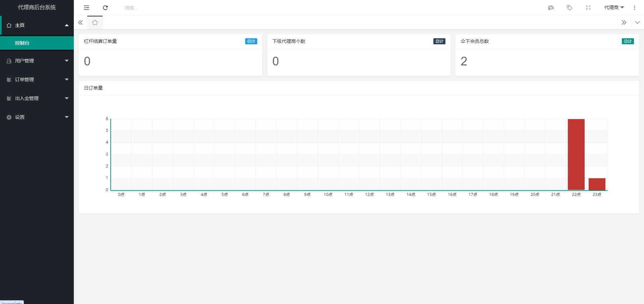
Task: Open the theme palette icon
Action: pyautogui.click(x=551, y=8)
